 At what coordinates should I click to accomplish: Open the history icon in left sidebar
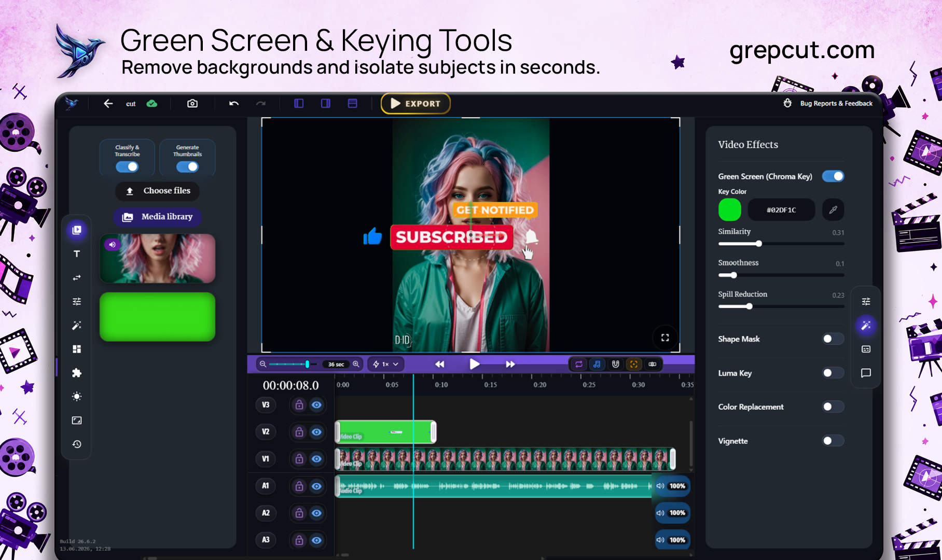(77, 444)
